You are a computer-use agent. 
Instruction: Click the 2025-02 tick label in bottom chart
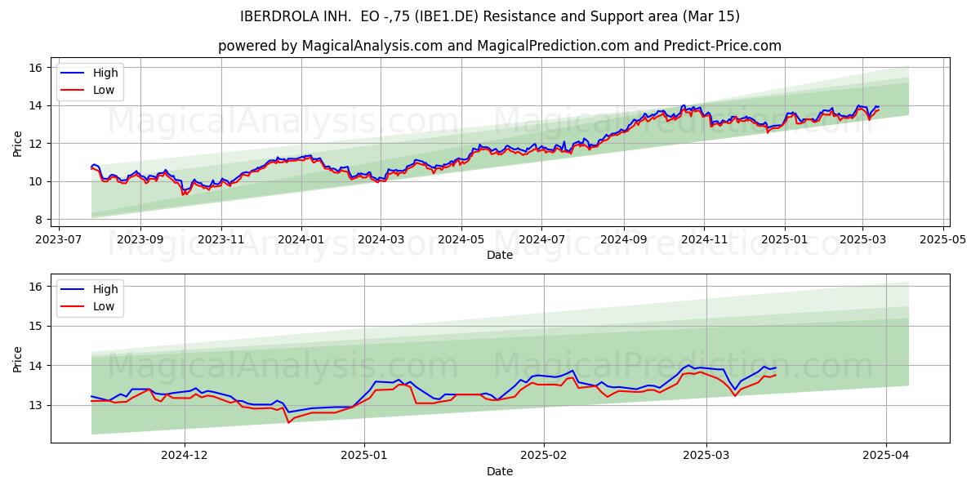pyautogui.click(x=544, y=457)
